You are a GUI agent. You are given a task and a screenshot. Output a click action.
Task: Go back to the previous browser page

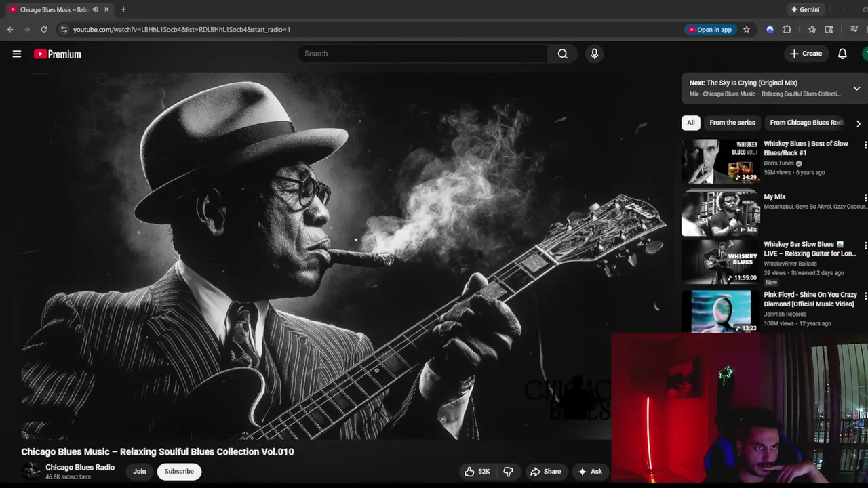point(10,29)
